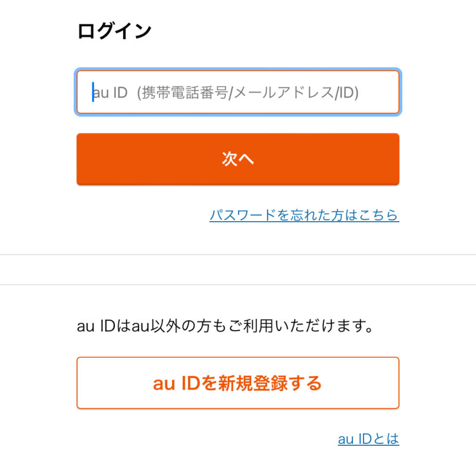The width and height of the screenshot is (476, 469).
Task: Click the bottom-right au IDとは hyperlink
Action: [x=368, y=439]
